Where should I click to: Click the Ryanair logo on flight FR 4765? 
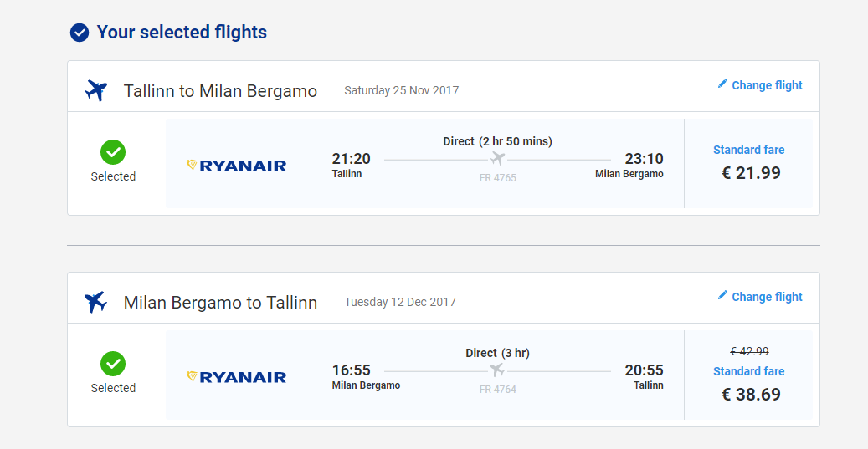[x=236, y=166]
